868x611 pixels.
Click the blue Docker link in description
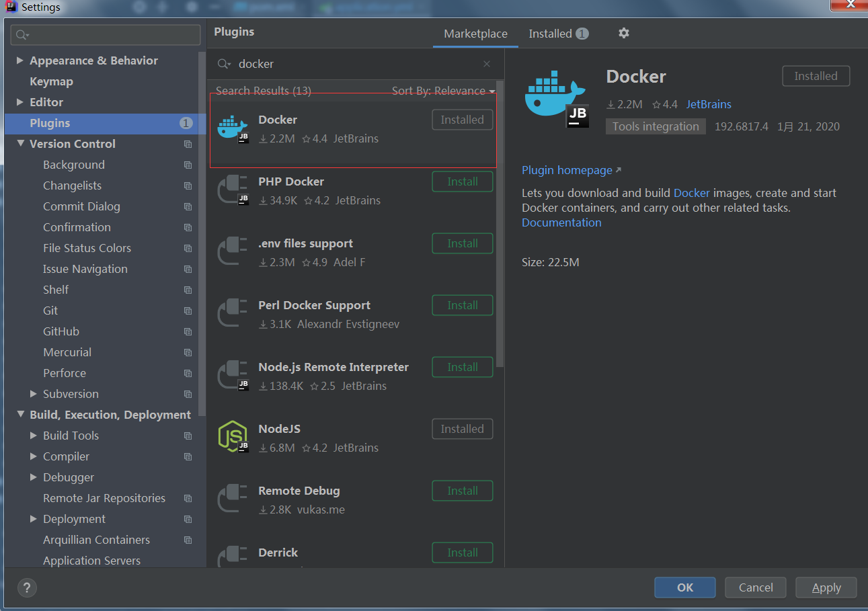(692, 193)
